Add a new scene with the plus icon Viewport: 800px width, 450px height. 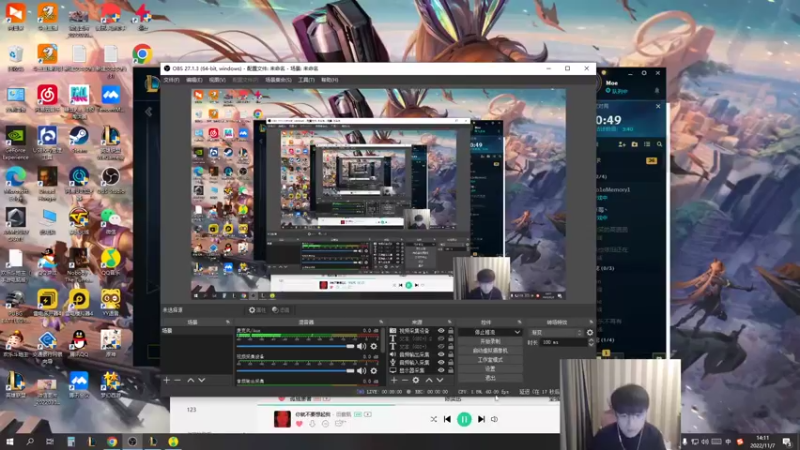[166, 380]
